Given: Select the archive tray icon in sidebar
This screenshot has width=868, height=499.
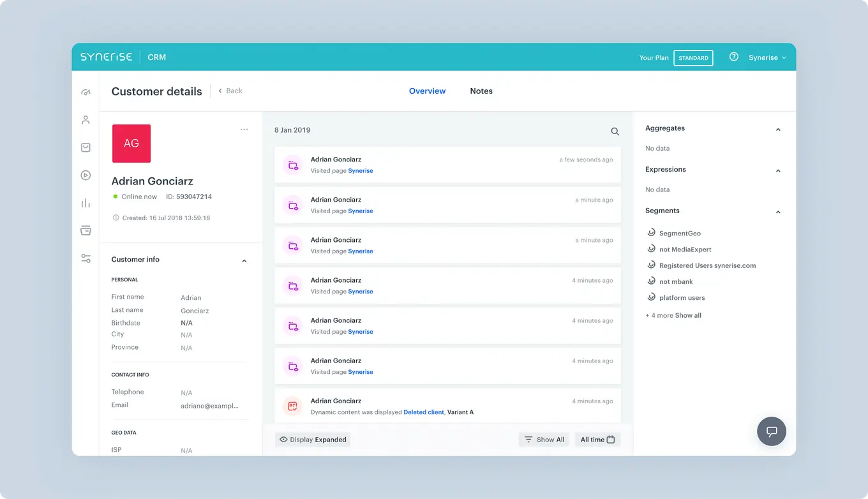Looking at the screenshot, I should 86,230.
